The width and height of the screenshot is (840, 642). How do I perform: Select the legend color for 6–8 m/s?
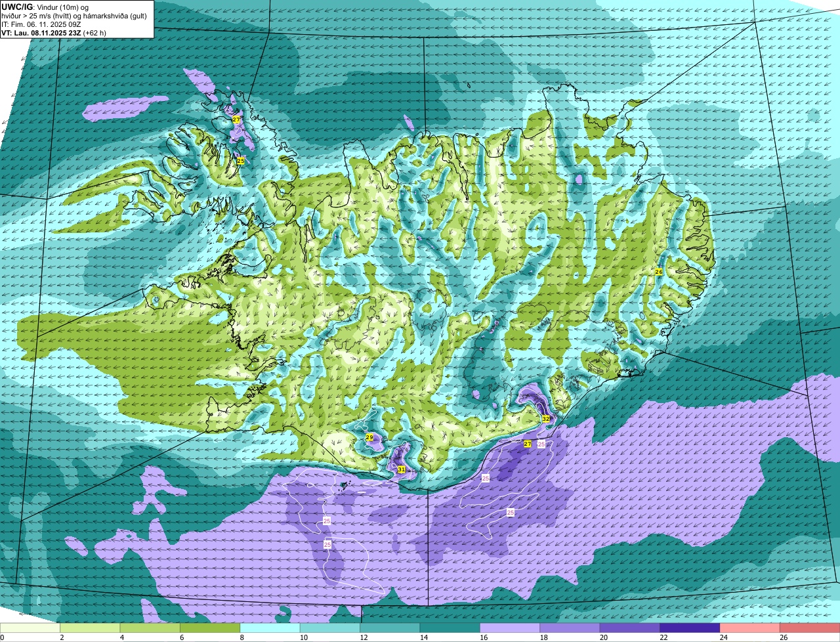(x=210, y=628)
